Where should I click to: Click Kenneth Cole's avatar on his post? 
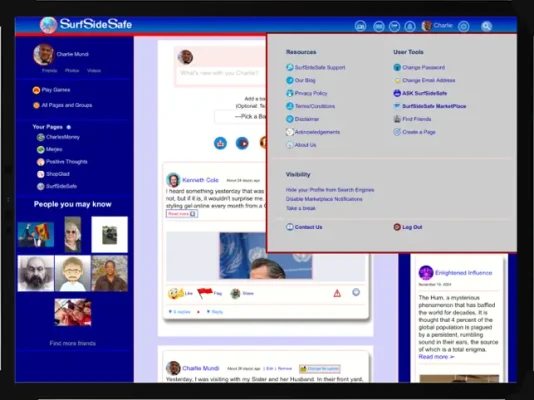point(173,180)
